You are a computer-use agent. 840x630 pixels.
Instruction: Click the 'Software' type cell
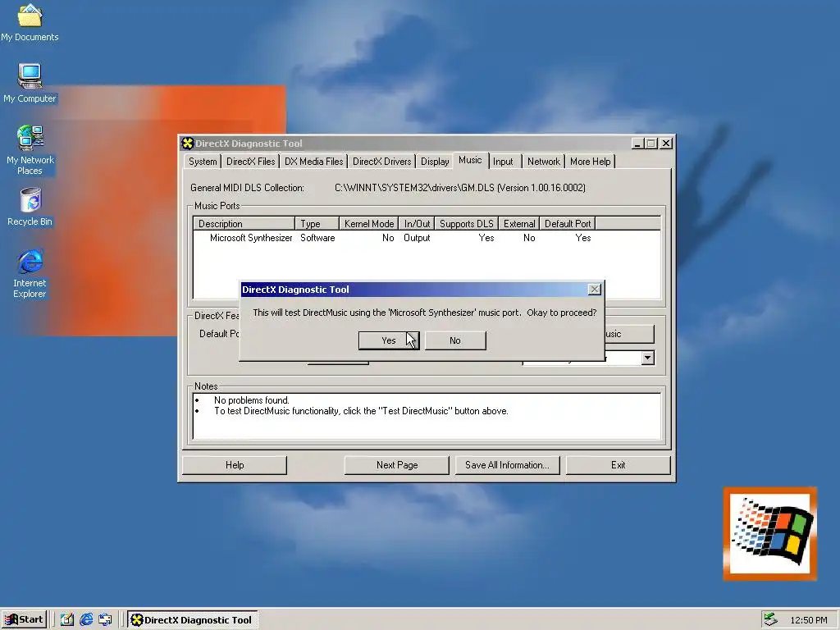(x=317, y=238)
